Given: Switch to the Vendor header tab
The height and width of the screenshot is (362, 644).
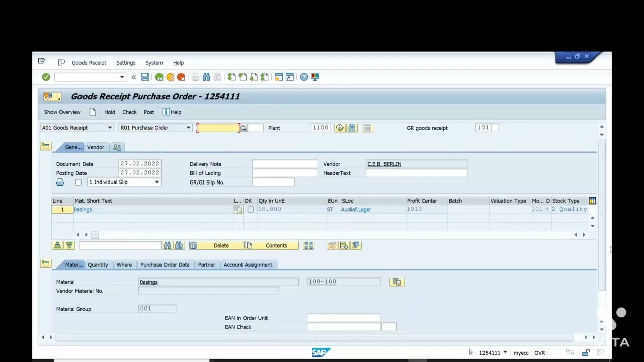Looking at the screenshot, I should [96, 147].
